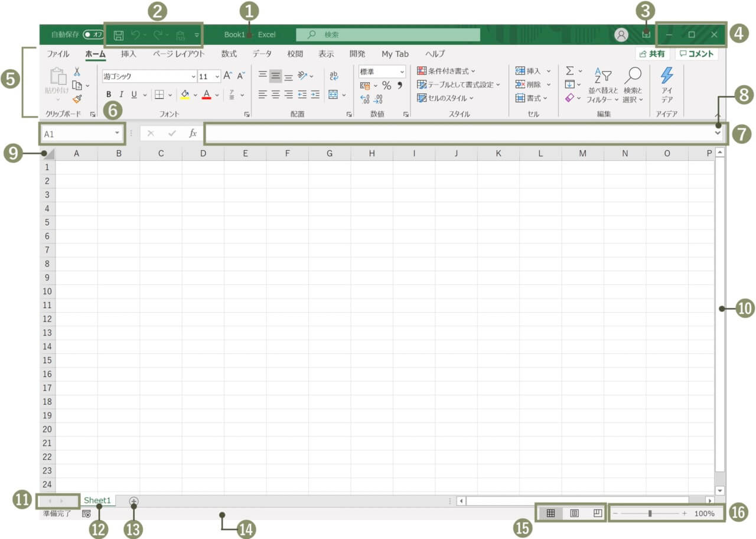Click the Decrease Indent icon
Screen dimensions: 756x539
pyautogui.click(x=302, y=95)
